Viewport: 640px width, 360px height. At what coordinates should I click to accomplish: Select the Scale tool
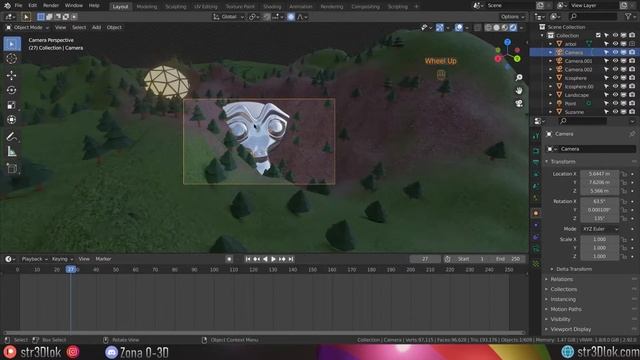[12, 105]
